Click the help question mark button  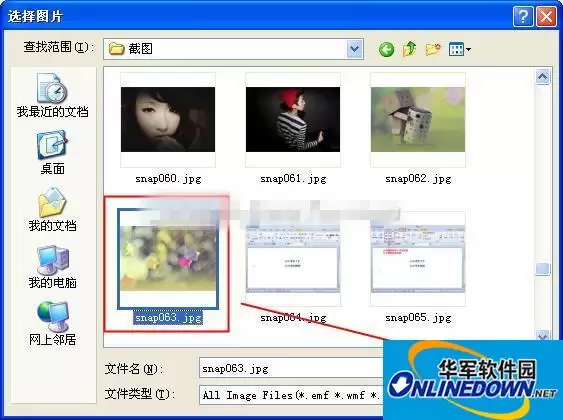click(523, 16)
